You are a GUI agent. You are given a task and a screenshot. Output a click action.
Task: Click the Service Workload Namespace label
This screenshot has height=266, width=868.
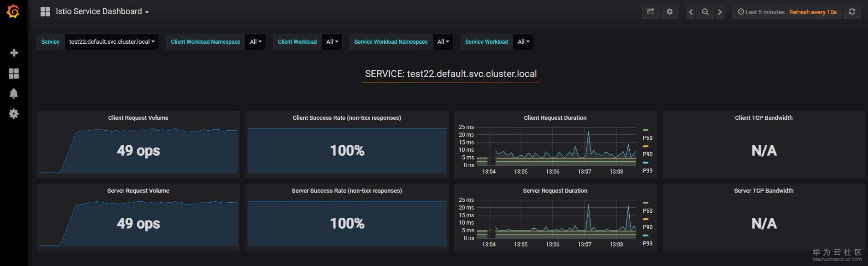[x=391, y=41]
